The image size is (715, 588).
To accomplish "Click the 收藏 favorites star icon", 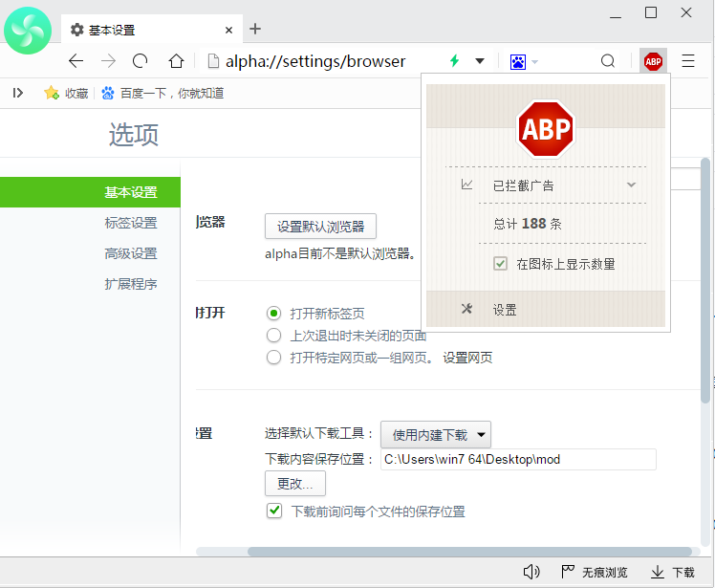I will pos(51,93).
